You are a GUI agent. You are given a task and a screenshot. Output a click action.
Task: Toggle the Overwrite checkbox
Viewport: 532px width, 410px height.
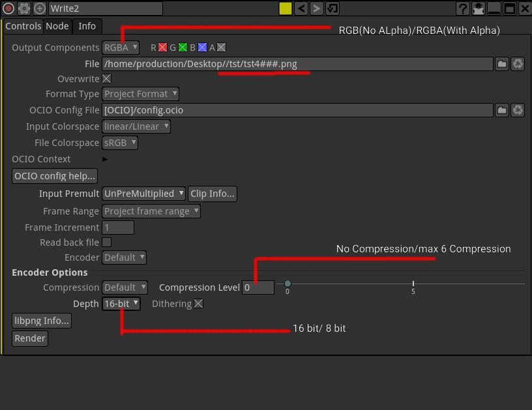(107, 79)
